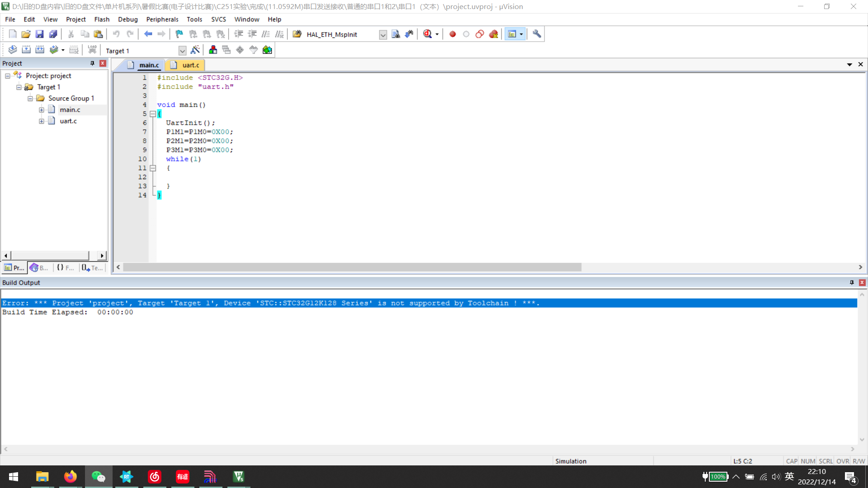Open WeChat from the taskbar
This screenshot has width=868, height=488.
(98, 477)
